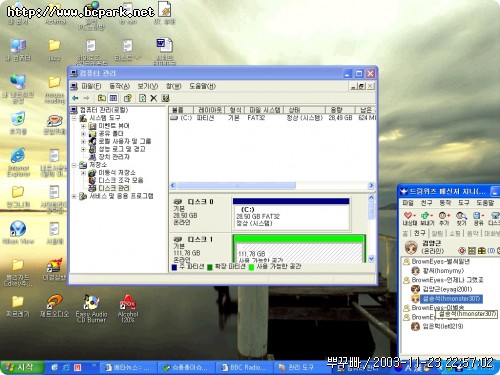Open the 내상태 heart icon in the messenger
The width and height of the screenshot is (500, 375).
coord(409,218)
